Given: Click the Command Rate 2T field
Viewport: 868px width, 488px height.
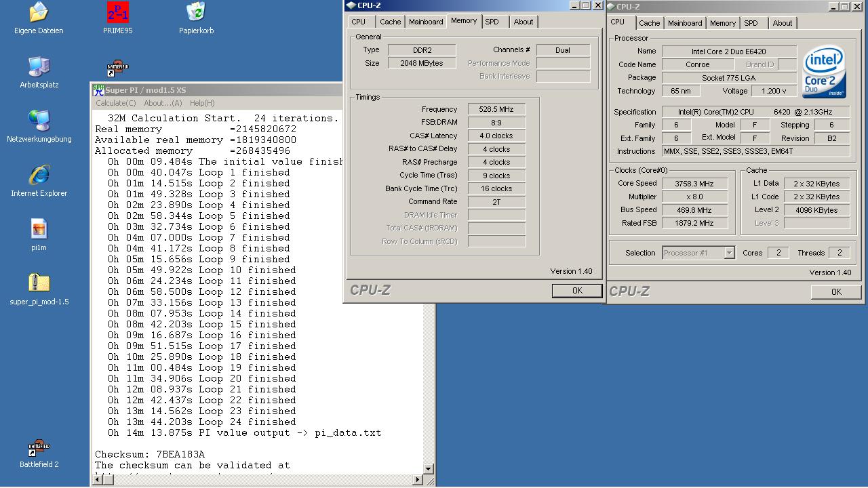Looking at the screenshot, I should (496, 202).
